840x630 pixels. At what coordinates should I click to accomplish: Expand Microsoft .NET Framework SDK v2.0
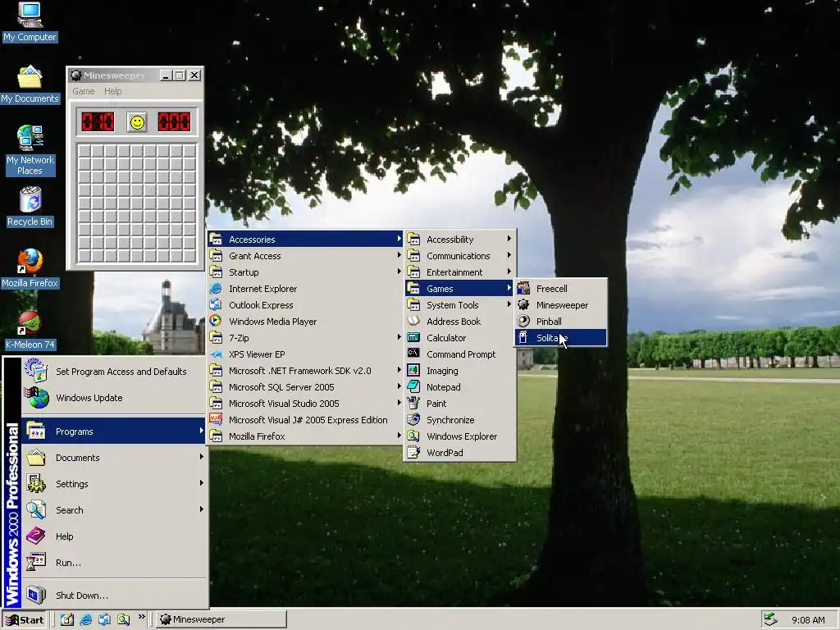pyautogui.click(x=305, y=371)
